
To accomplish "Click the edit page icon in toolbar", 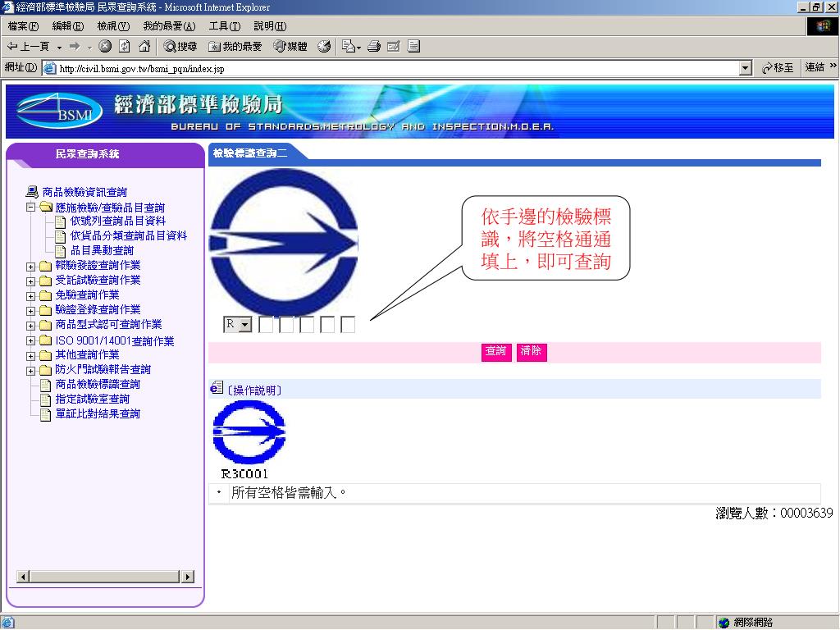I will pos(393,47).
